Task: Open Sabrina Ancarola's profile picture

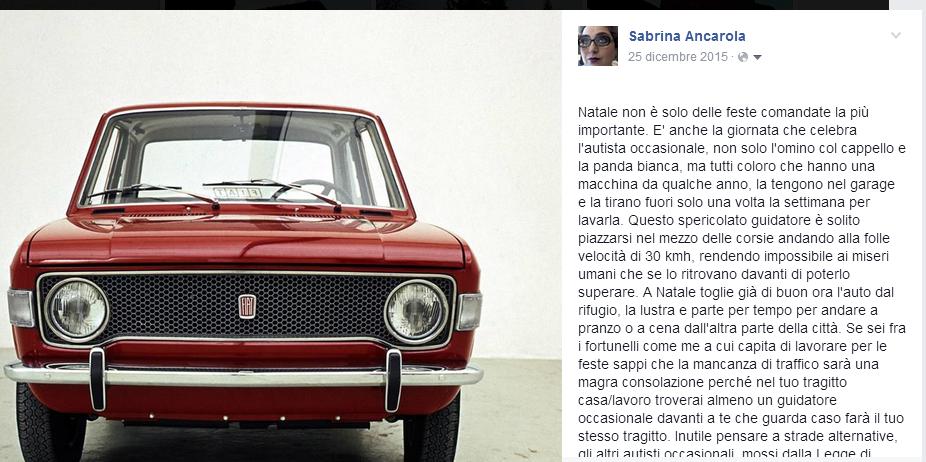Action: [x=598, y=45]
